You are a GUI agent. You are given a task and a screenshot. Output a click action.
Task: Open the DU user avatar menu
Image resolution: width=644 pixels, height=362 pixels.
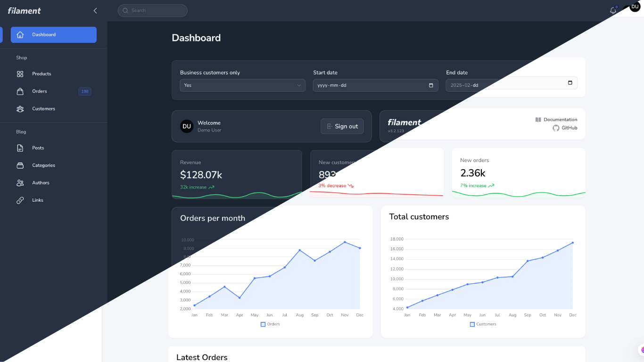(635, 7)
